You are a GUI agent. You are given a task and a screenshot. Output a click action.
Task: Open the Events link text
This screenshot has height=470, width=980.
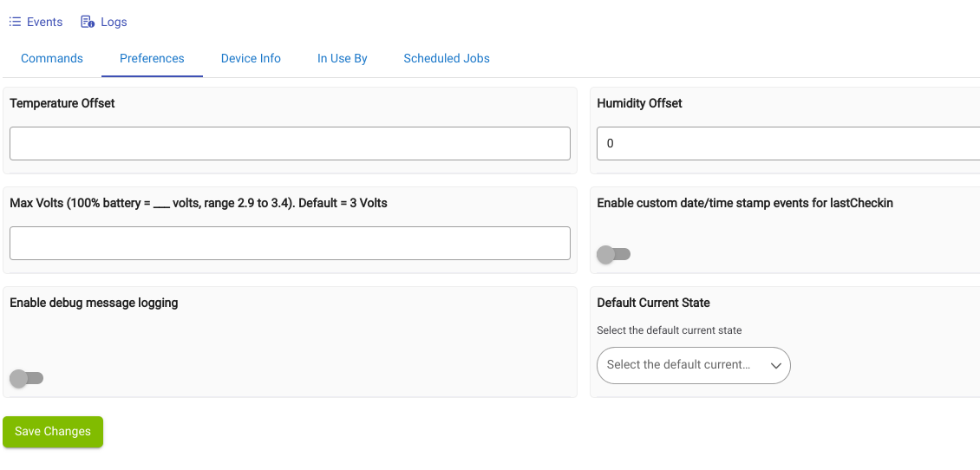tap(44, 22)
